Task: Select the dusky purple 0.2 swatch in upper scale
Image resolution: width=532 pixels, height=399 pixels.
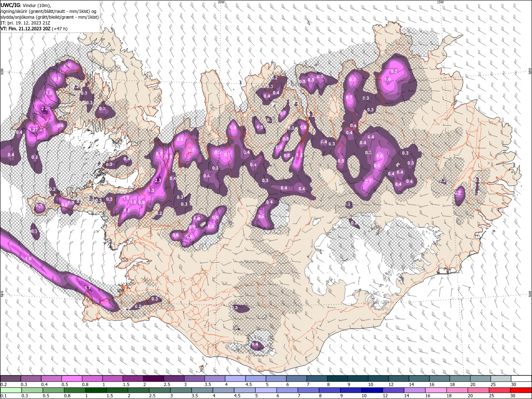Action: [10, 379]
